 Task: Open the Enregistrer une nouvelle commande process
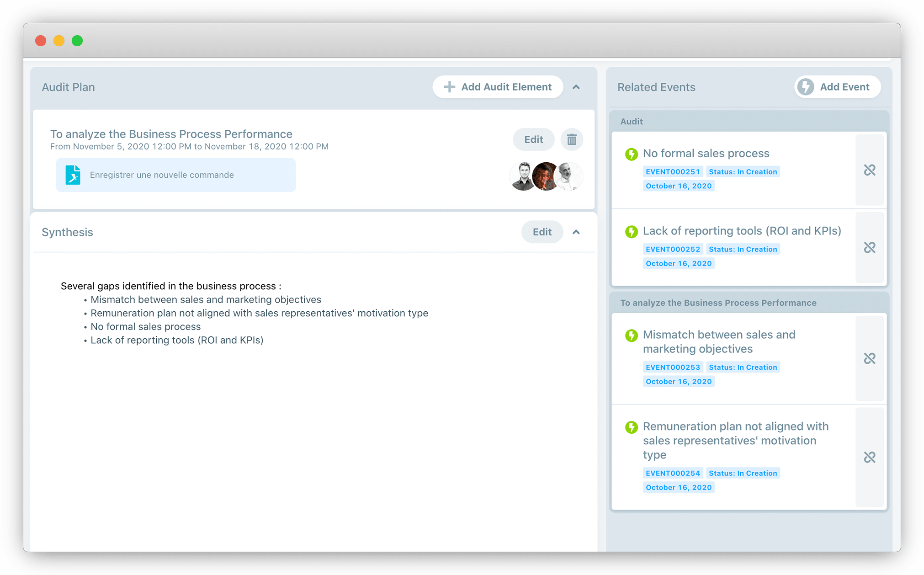[x=176, y=175]
